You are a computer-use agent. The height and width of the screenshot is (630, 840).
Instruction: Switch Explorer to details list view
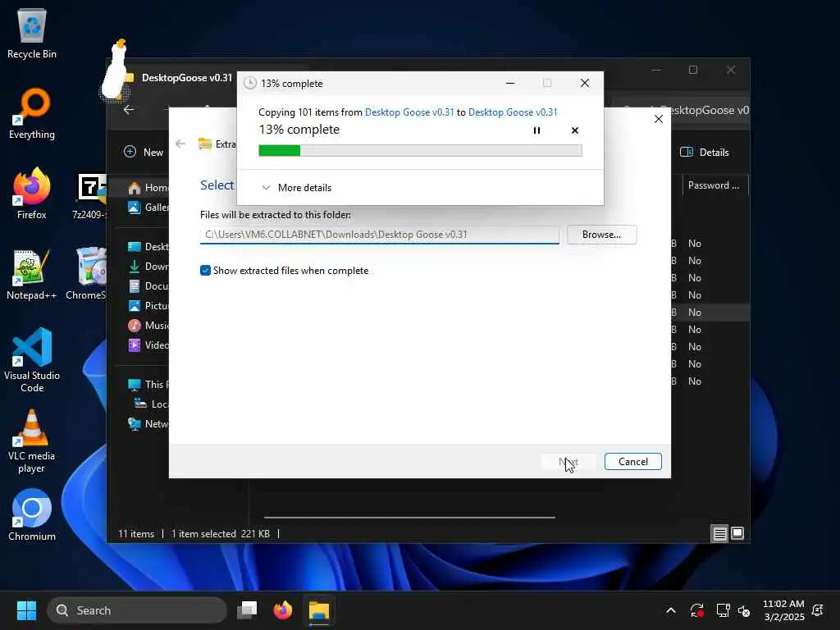click(719, 533)
